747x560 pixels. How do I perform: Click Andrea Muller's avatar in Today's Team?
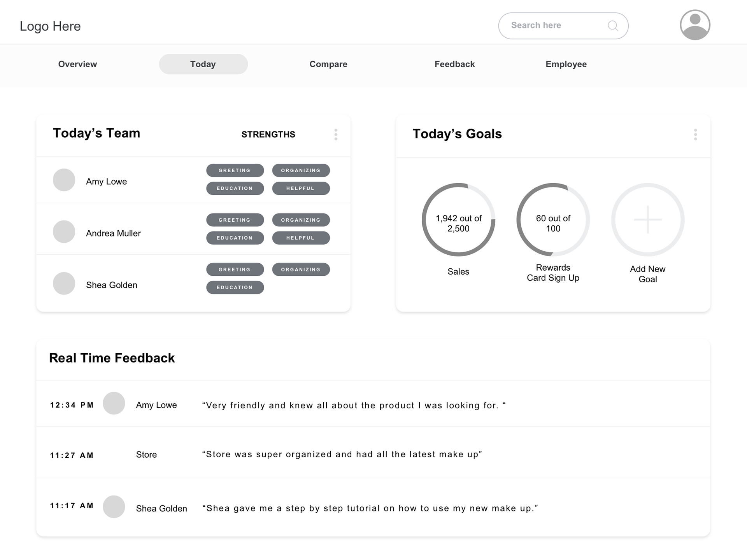click(64, 232)
